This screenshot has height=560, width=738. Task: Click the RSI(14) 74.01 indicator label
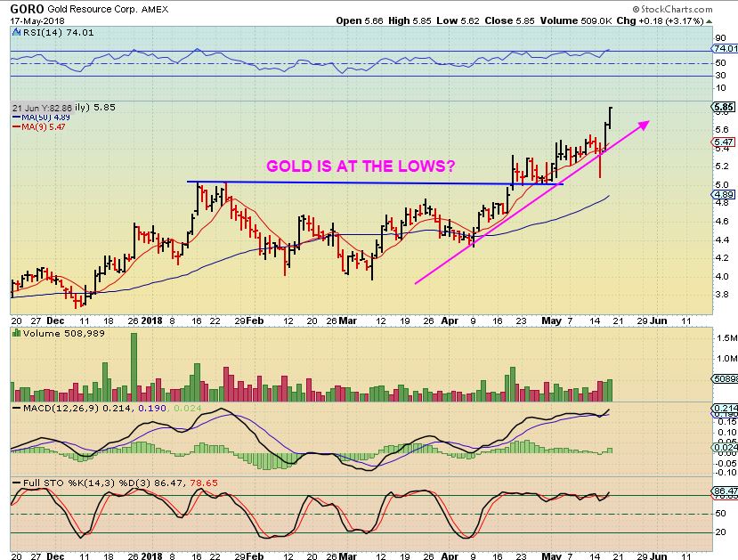pyautogui.click(x=58, y=32)
